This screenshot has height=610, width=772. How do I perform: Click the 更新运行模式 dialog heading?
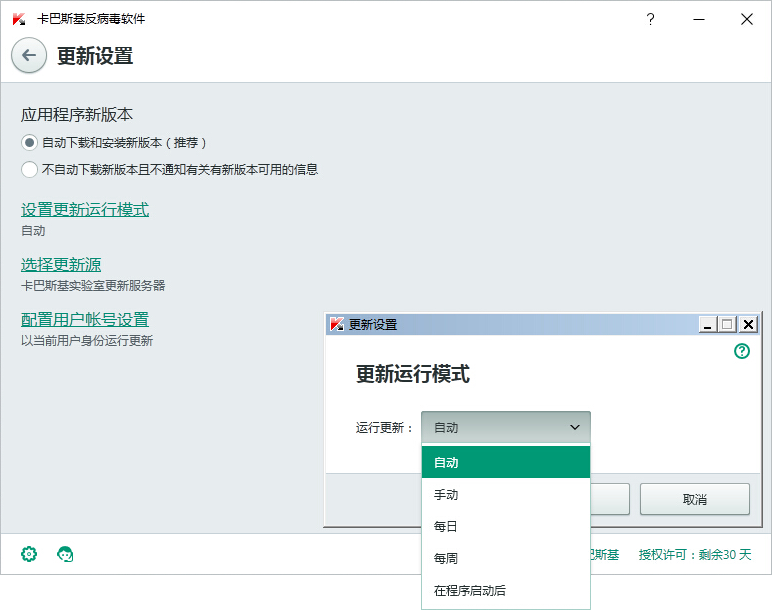click(x=413, y=374)
